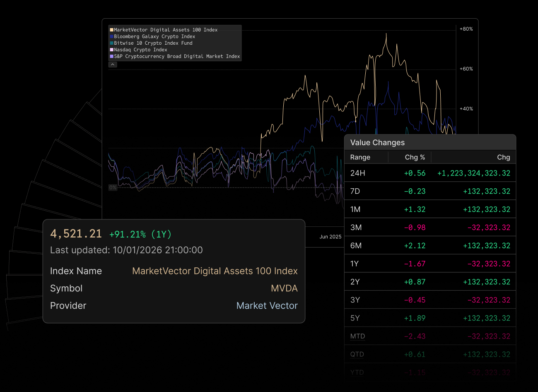This screenshot has width=538, height=392.
Task: Select the MTD range row label
Action: (x=358, y=337)
